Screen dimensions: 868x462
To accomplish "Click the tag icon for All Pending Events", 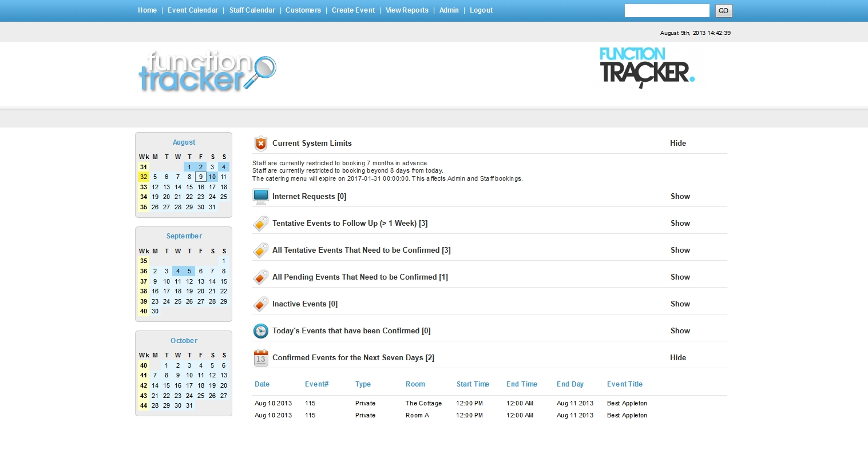I will pos(260,277).
